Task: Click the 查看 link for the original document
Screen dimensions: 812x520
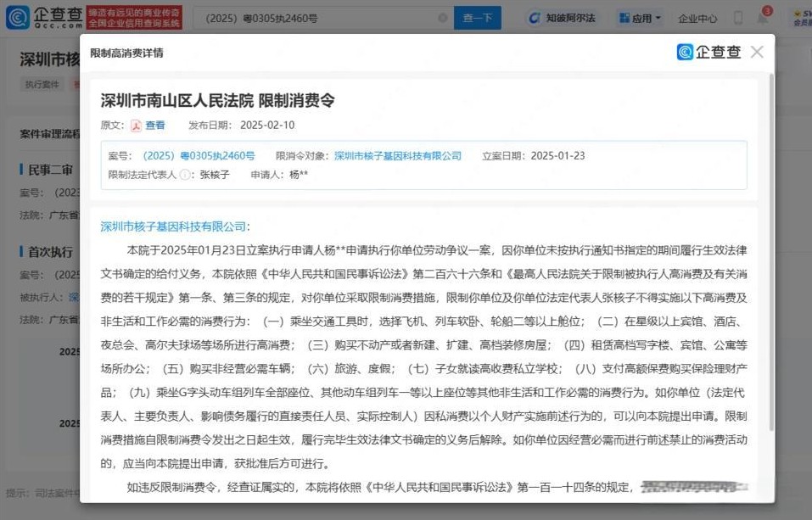Action: pyautogui.click(x=154, y=126)
